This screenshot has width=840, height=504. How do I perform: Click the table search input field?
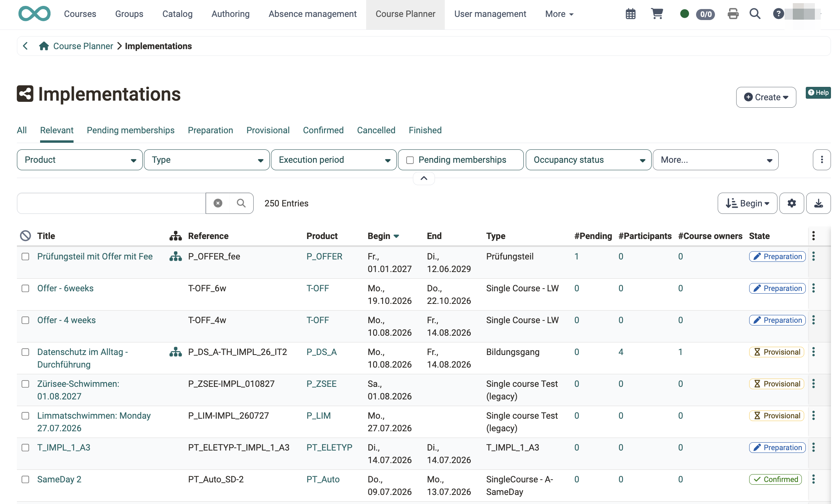[x=111, y=203]
